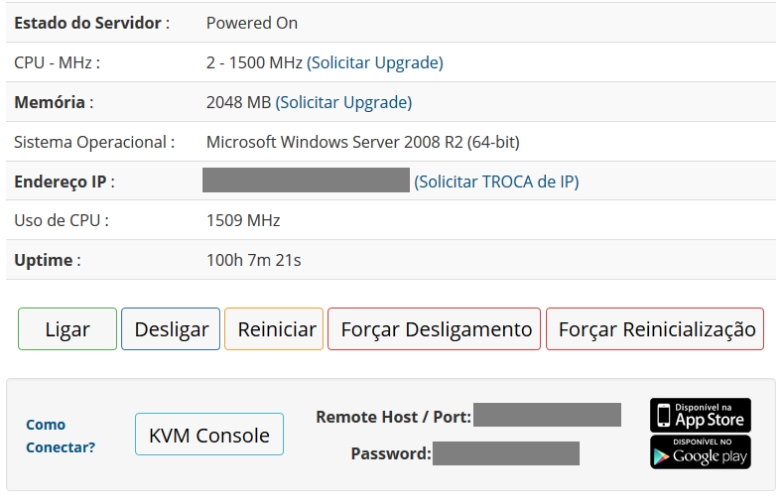The width and height of the screenshot is (784, 497).
Task: Click the 2048 MB memory value
Action: pos(238,102)
